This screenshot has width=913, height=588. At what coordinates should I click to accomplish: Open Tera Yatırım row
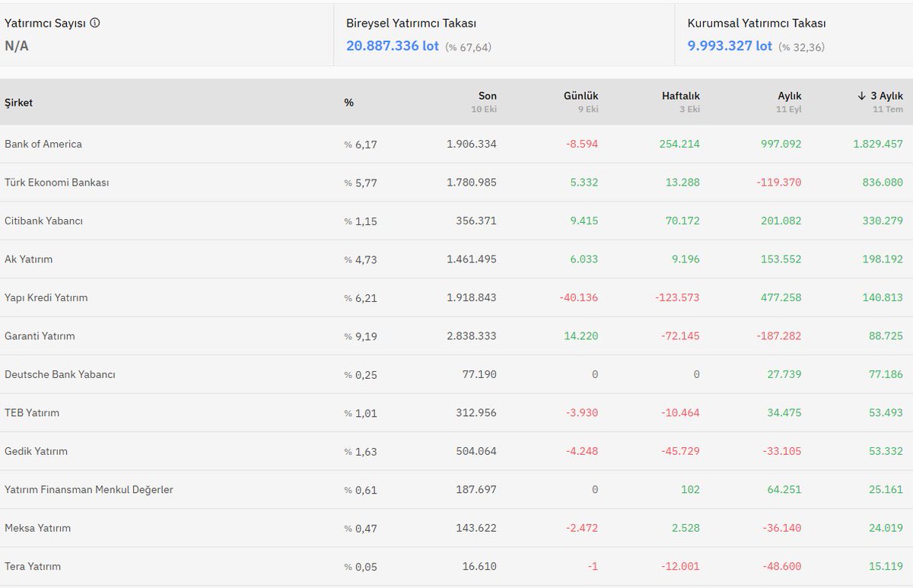(456, 567)
